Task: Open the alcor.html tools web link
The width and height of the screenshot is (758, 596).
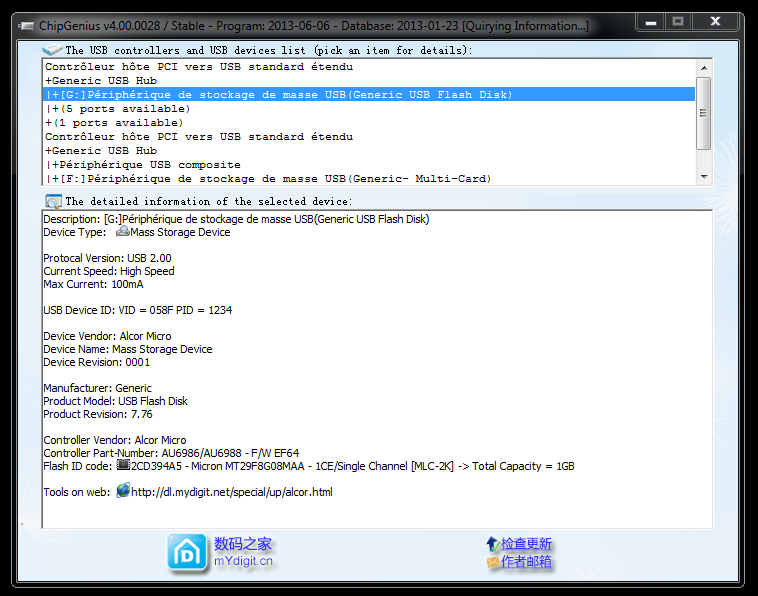Action: click(232, 492)
